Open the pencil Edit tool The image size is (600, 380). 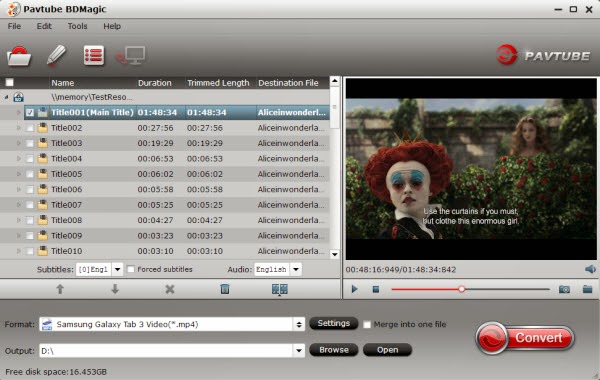tap(56, 55)
